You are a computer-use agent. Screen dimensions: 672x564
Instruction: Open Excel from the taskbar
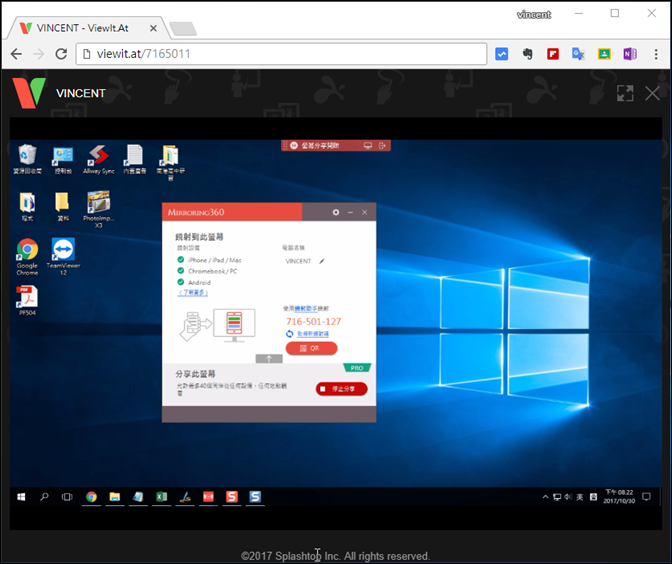162,497
